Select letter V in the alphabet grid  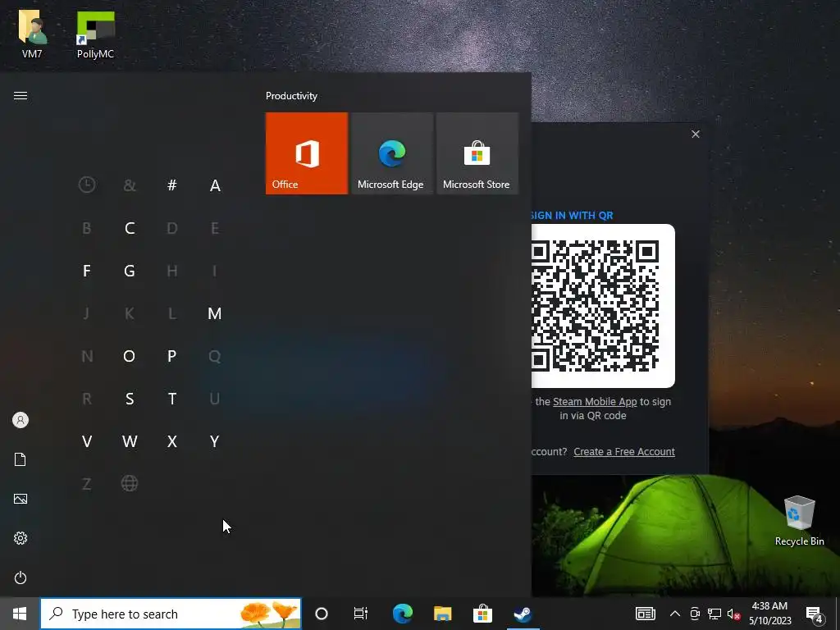coord(87,441)
